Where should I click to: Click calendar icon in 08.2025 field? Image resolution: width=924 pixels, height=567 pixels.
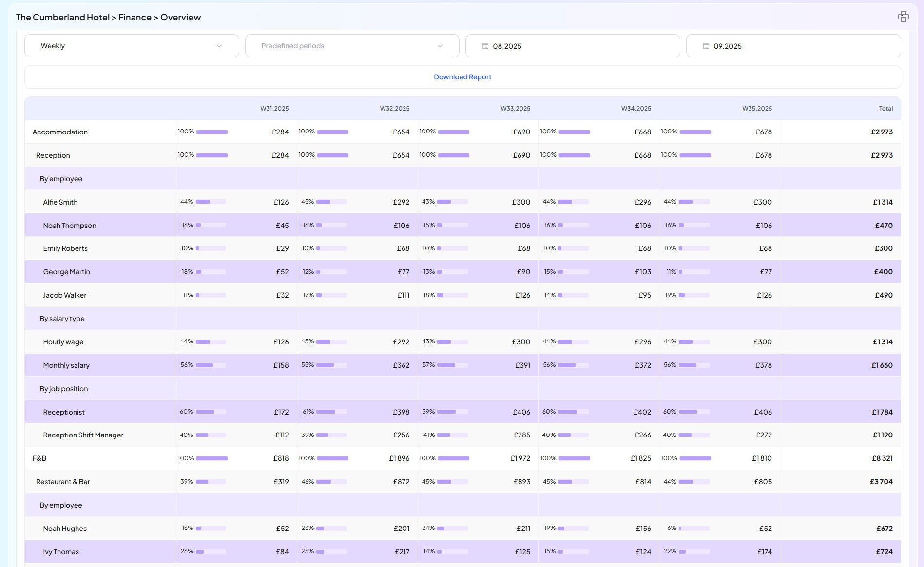click(485, 46)
